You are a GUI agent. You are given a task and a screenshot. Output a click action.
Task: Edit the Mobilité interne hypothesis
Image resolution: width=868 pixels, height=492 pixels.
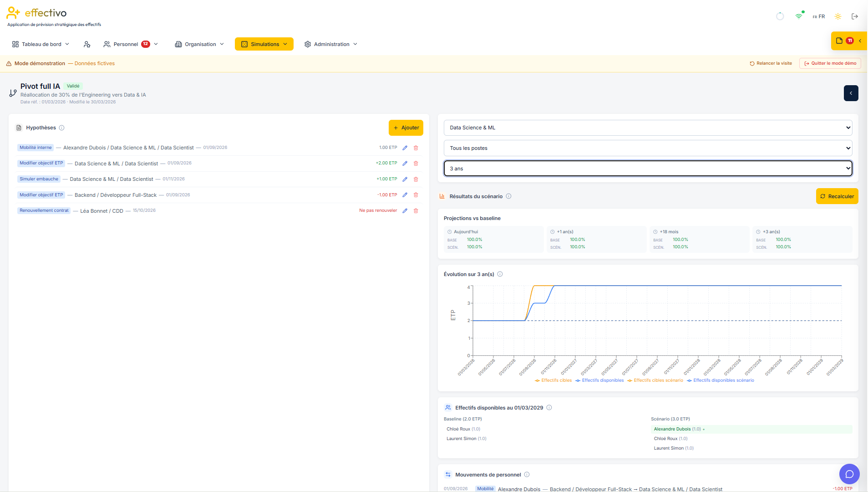[x=405, y=148]
